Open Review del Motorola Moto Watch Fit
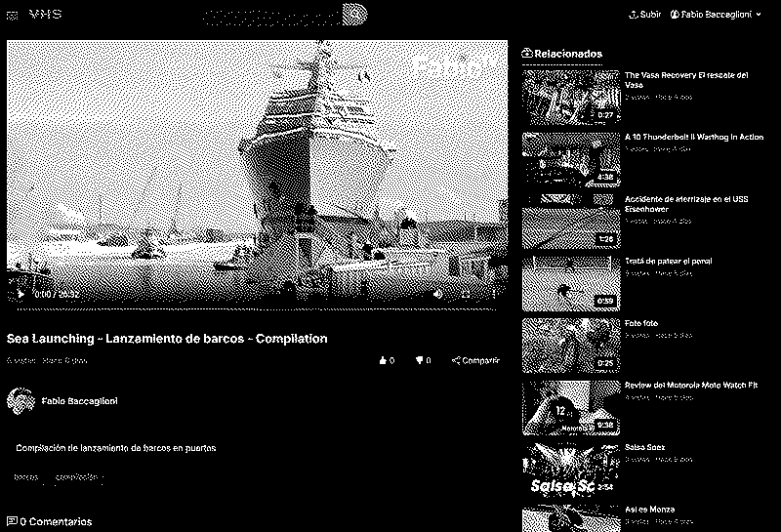781x532 pixels. point(692,385)
